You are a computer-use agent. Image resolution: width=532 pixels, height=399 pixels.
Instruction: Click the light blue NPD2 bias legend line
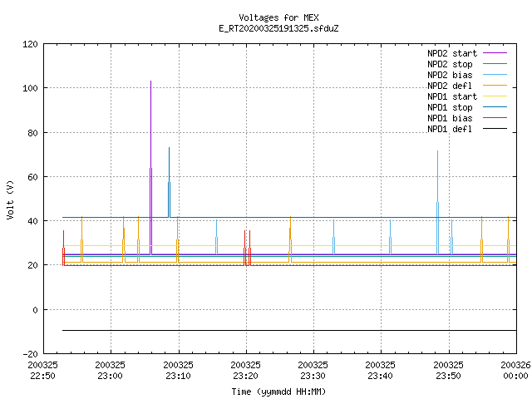point(495,75)
